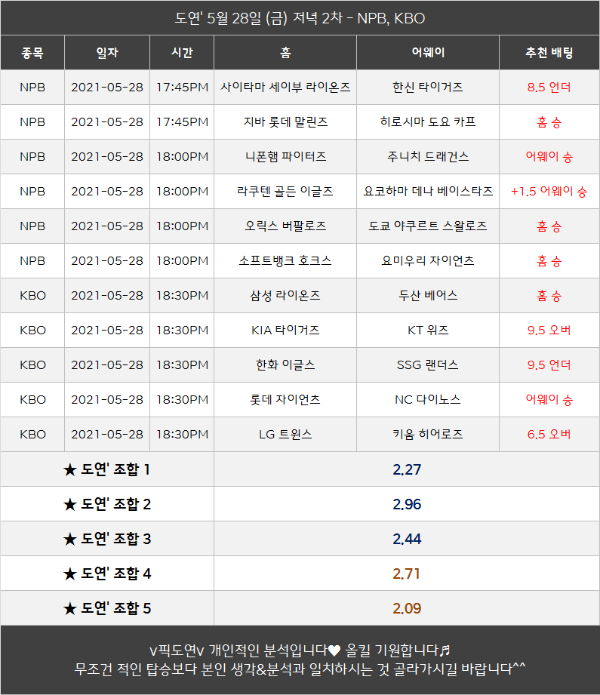Click the 도연' 조합 4 label
Viewport: 600px width, 695px height.
(116, 574)
